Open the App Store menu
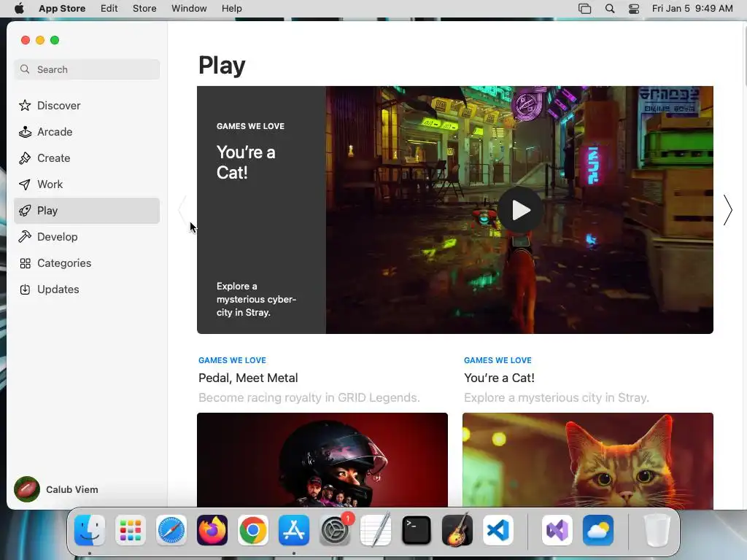 62,9
